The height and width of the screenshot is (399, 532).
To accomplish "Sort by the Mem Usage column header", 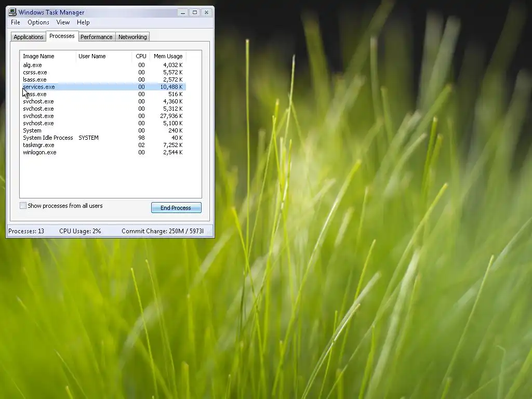I will pyautogui.click(x=168, y=56).
